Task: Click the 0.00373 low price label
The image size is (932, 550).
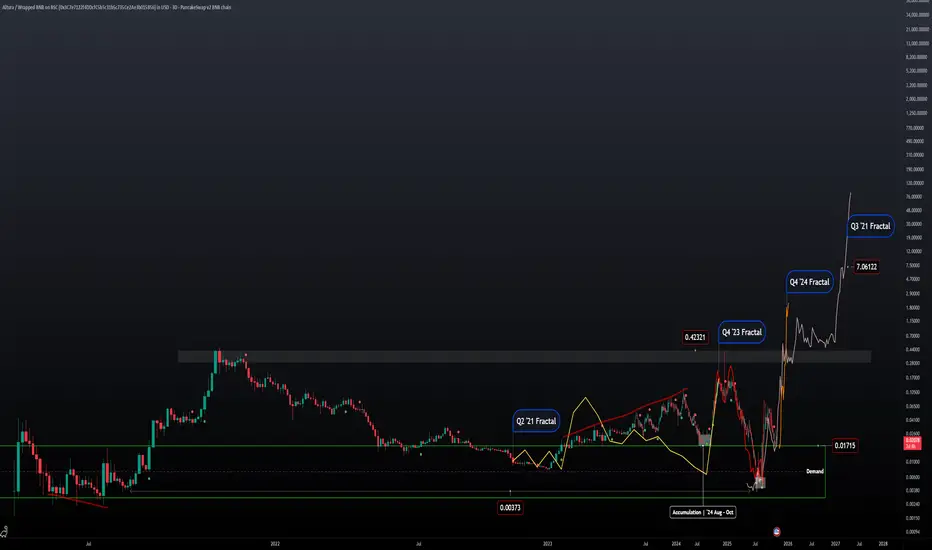Action: tap(511, 507)
